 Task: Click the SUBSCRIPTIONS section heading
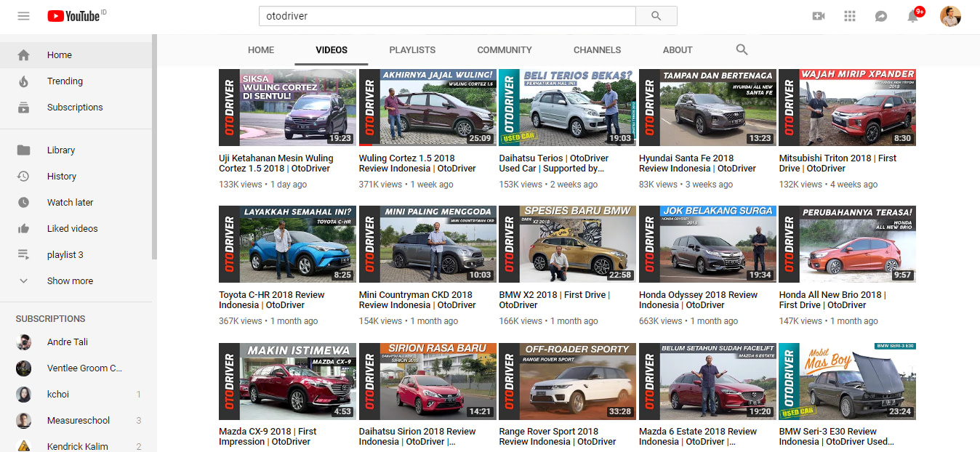pyautogui.click(x=50, y=319)
